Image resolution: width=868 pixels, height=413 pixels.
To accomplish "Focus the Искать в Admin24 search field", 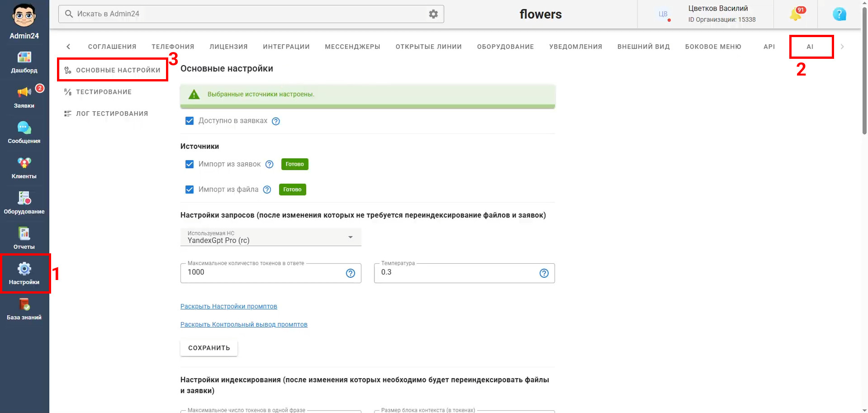I will click(251, 14).
